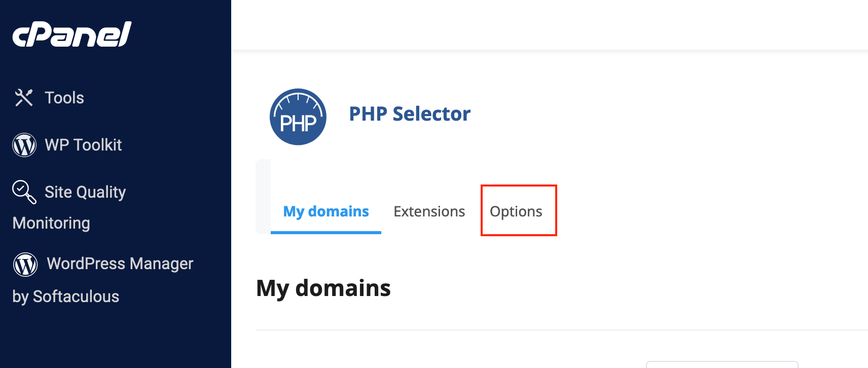868x368 pixels.
Task: Click the My domains heading
Action: point(323,288)
